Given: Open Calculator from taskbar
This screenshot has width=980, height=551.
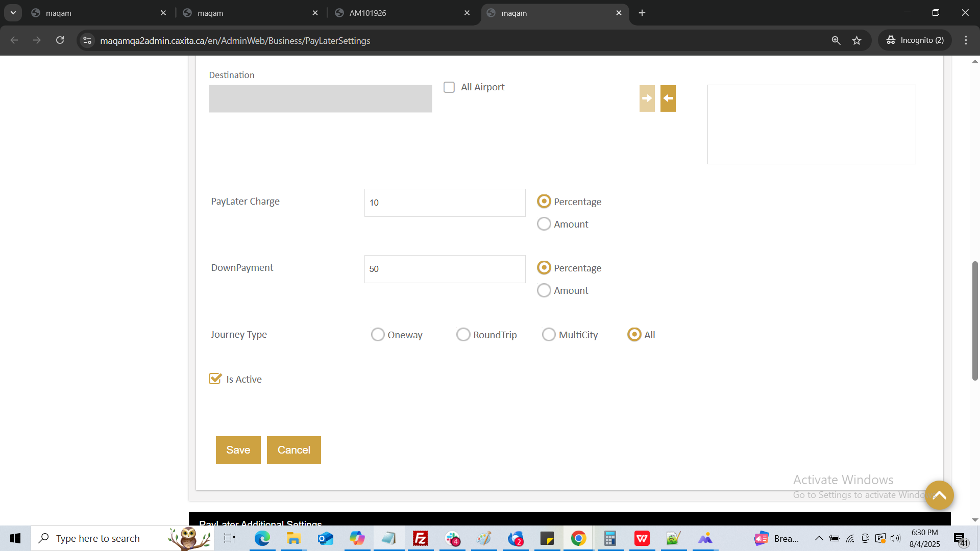Looking at the screenshot, I should (610, 538).
